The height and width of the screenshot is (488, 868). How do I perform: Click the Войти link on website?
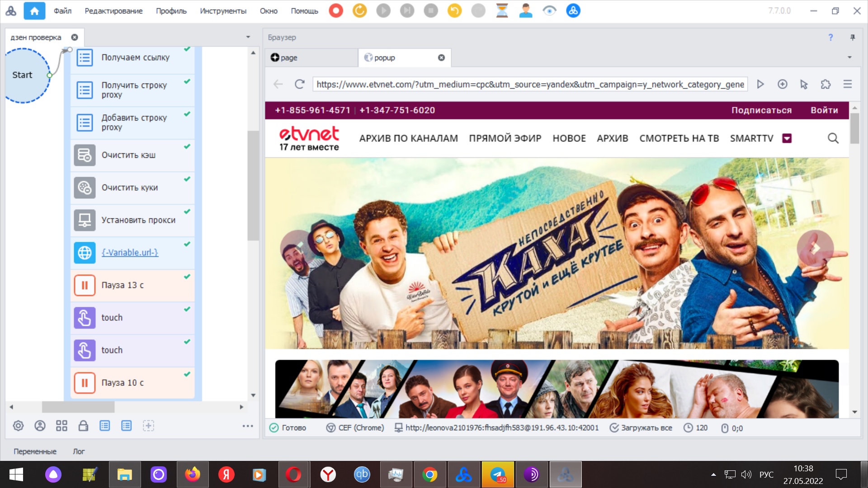click(x=824, y=110)
